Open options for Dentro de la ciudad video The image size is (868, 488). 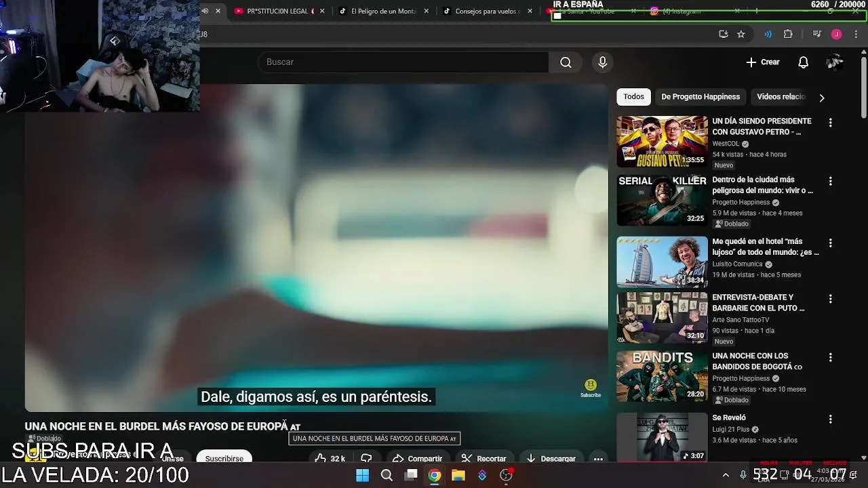tap(831, 182)
